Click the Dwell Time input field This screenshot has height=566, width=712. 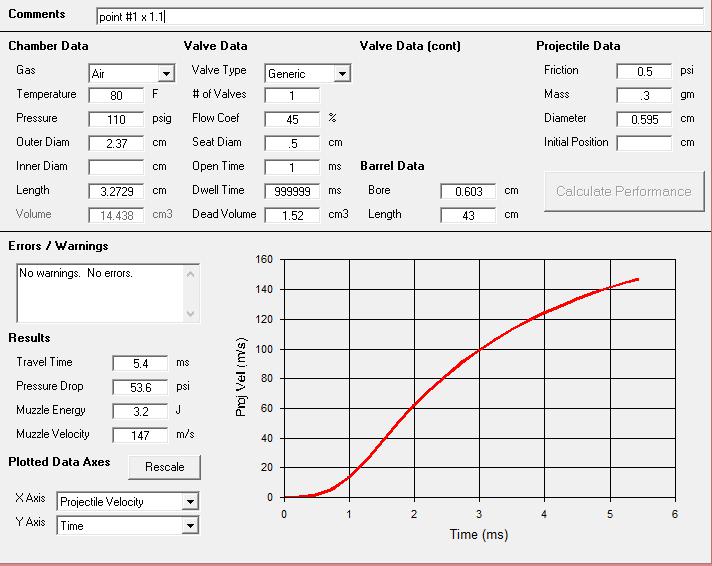(292, 191)
